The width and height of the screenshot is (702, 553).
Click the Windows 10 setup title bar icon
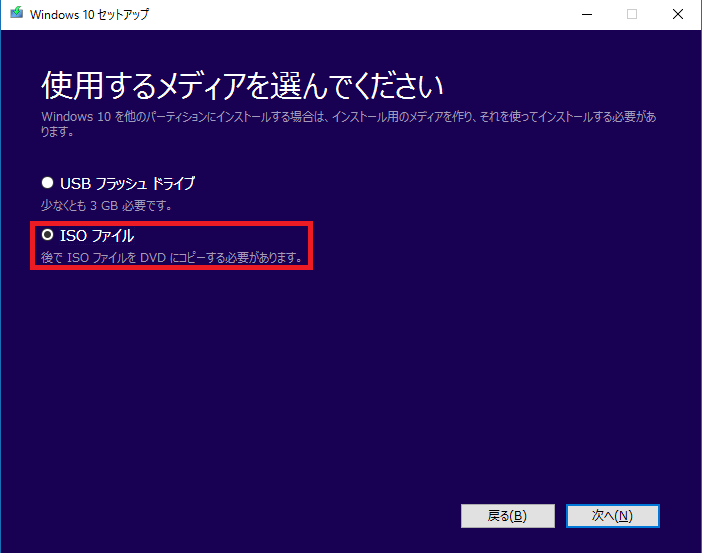click(x=17, y=13)
